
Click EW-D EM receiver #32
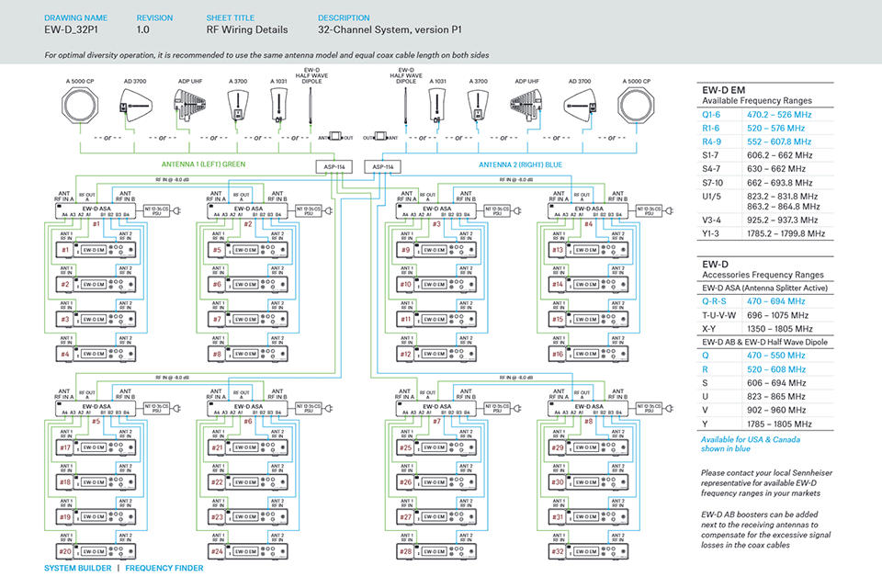[x=588, y=551]
